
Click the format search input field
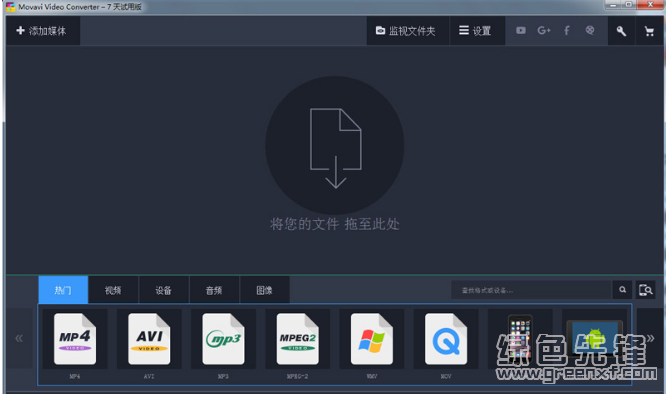(x=531, y=290)
